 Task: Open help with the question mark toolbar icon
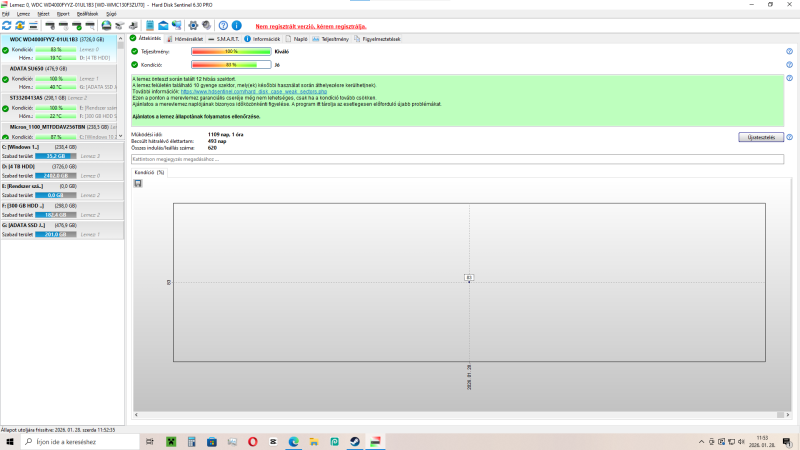(x=223, y=26)
